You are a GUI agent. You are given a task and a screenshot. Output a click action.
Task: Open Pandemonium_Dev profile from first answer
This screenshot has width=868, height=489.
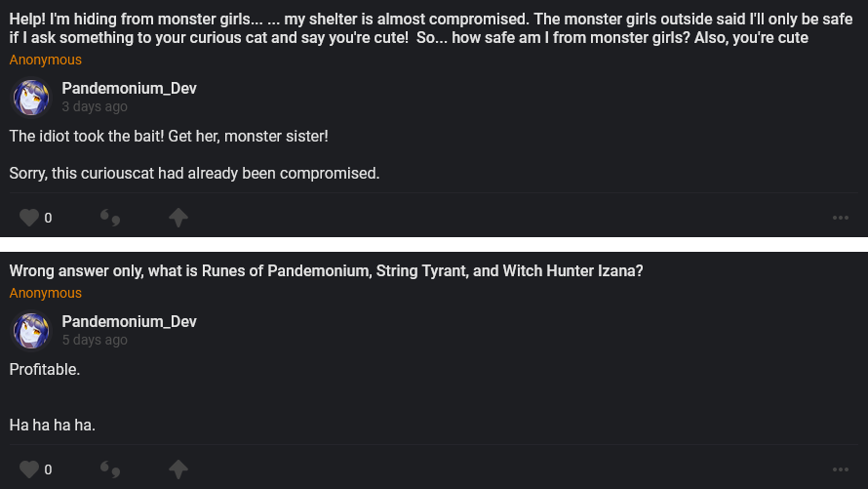(x=129, y=89)
